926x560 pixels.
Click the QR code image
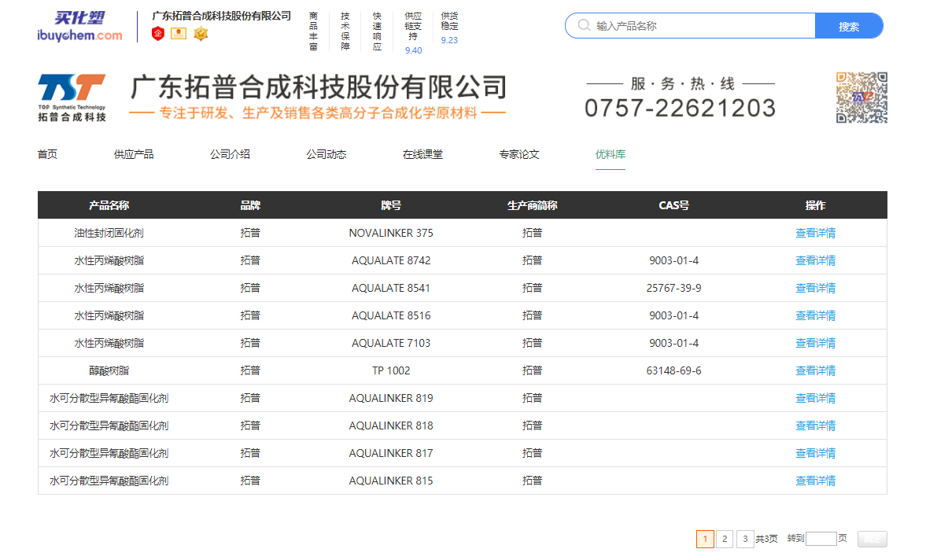861,98
